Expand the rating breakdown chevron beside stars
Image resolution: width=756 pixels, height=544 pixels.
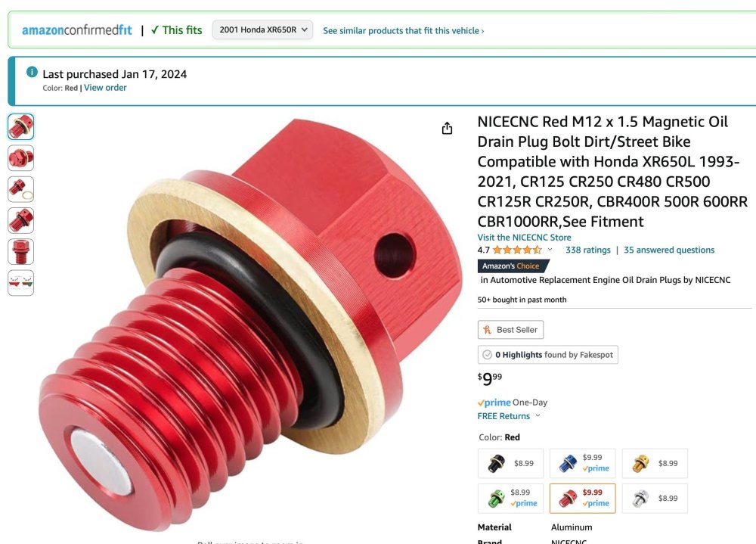[x=550, y=250]
